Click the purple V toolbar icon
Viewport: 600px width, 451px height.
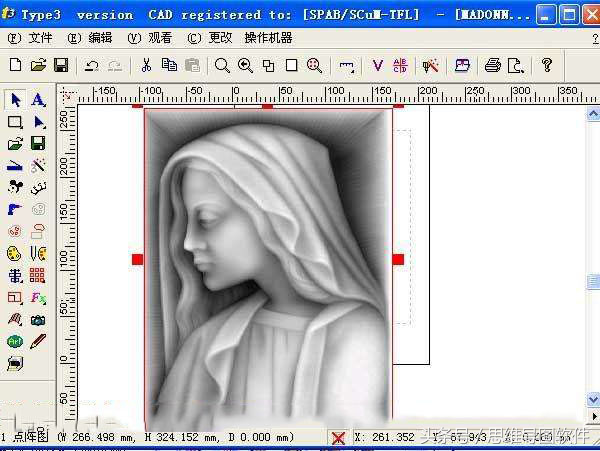(x=378, y=65)
